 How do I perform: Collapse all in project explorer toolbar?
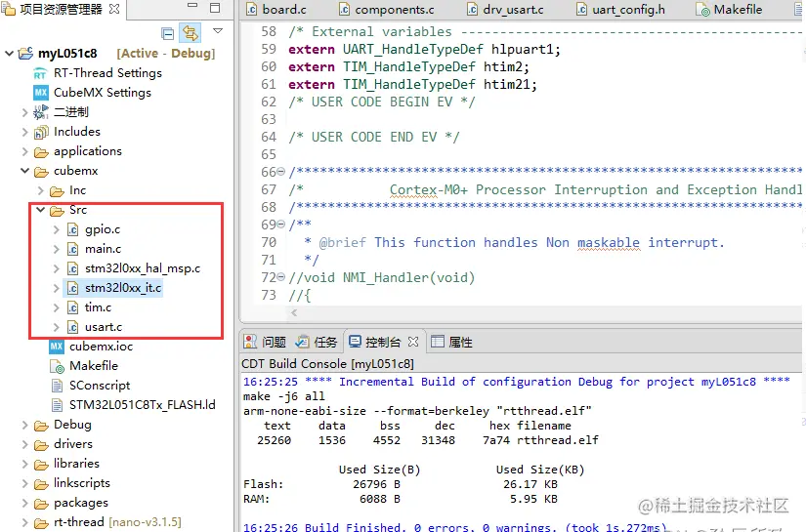(x=168, y=33)
